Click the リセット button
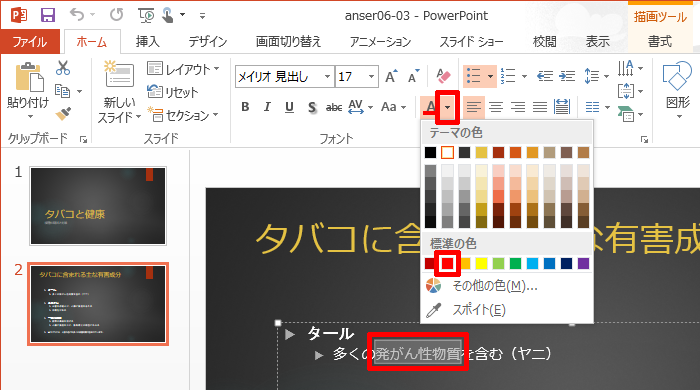Screen dimensions: 700x390 (173, 92)
